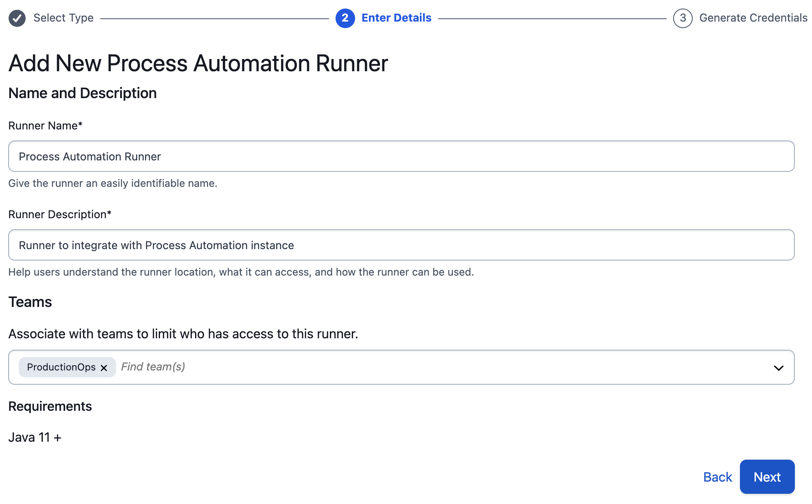Click the completed Select Type checkmark icon
The height and width of the screenshot is (504, 812).
pyautogui.click(x=17, y=18)
